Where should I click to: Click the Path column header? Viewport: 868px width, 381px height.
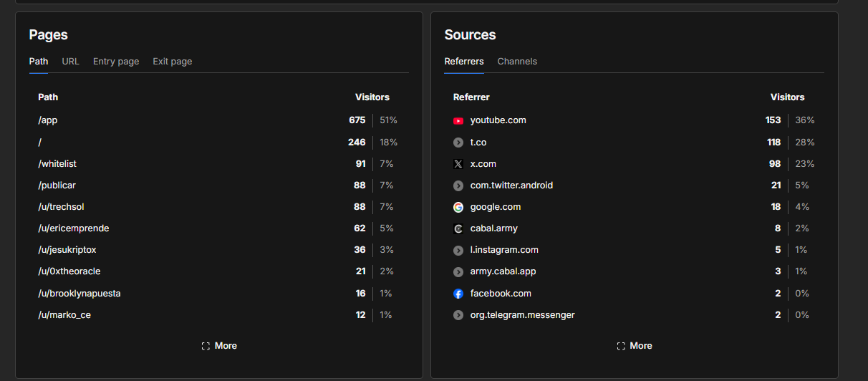pos(48,97)
